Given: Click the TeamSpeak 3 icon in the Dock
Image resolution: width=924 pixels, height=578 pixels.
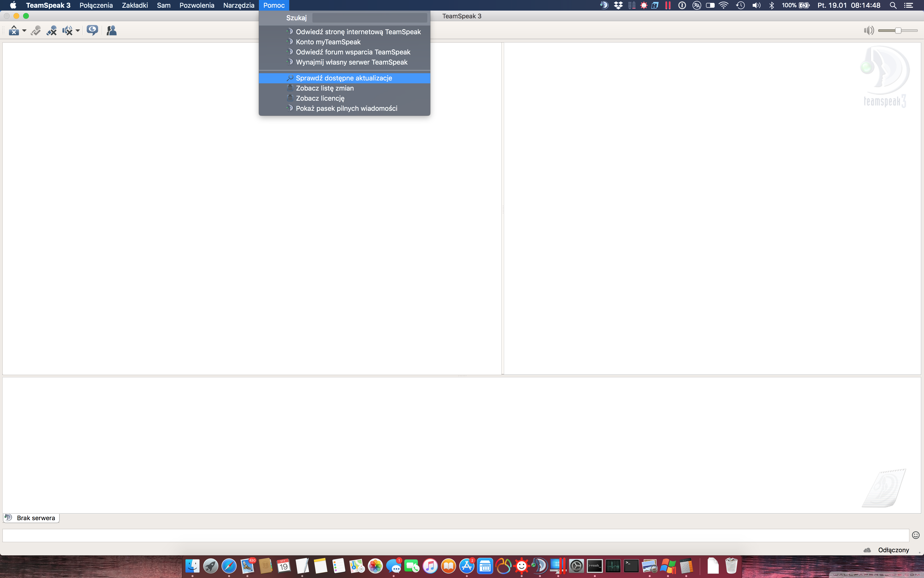Looking at the screenshot, I should pos(540,566).
